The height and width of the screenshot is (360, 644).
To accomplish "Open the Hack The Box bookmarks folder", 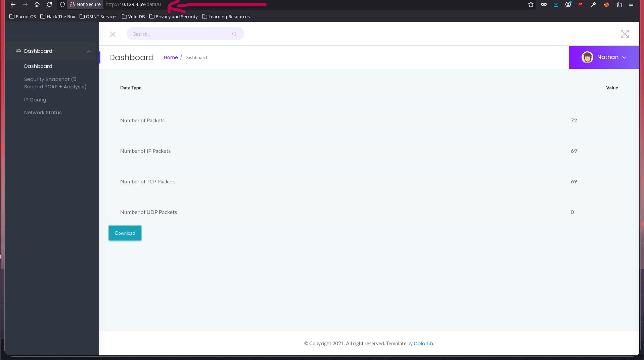I will tap(58, 16).
